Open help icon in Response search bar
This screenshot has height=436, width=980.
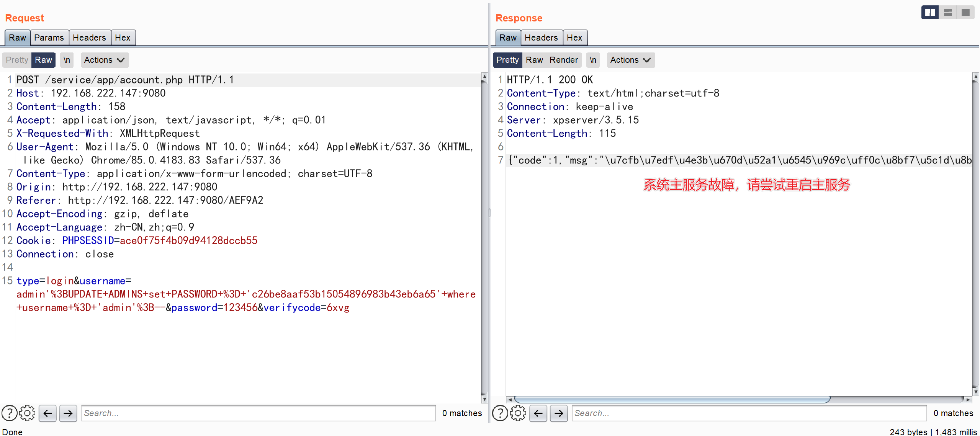[500, 413]
